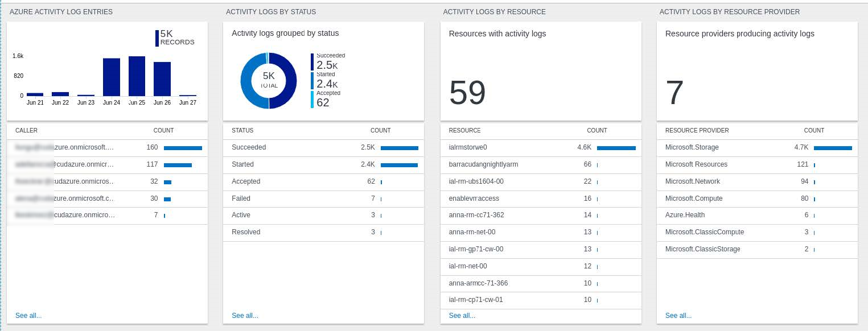Viewport: 868px width, 331px height.
Task: Select Microsoft.Network provider row
Action: click(757, 181)
